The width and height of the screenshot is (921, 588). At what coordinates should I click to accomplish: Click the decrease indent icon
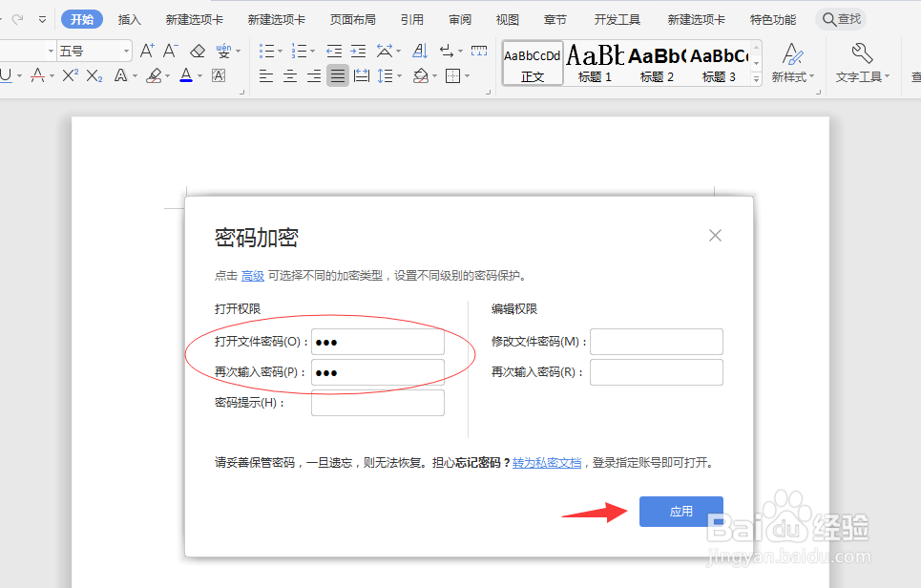point(334,52)
